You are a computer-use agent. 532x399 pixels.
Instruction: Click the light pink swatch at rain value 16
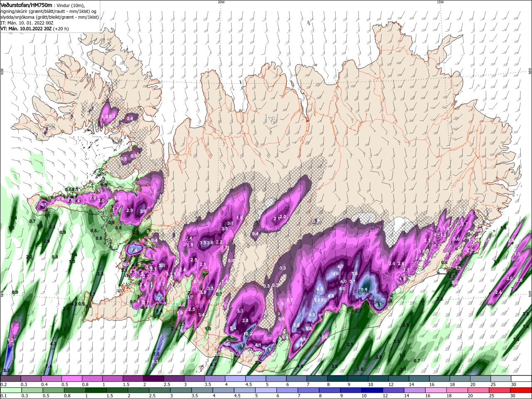coord(436,390)
